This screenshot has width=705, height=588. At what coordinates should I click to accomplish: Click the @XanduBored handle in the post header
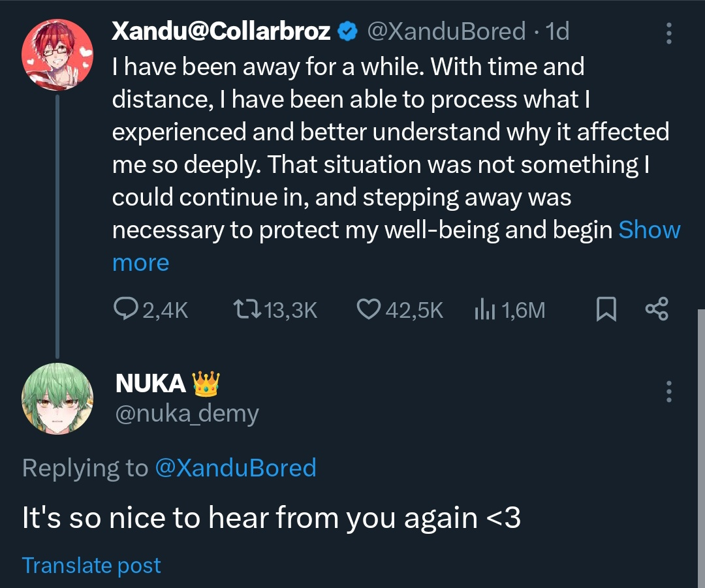click(446, 31)
